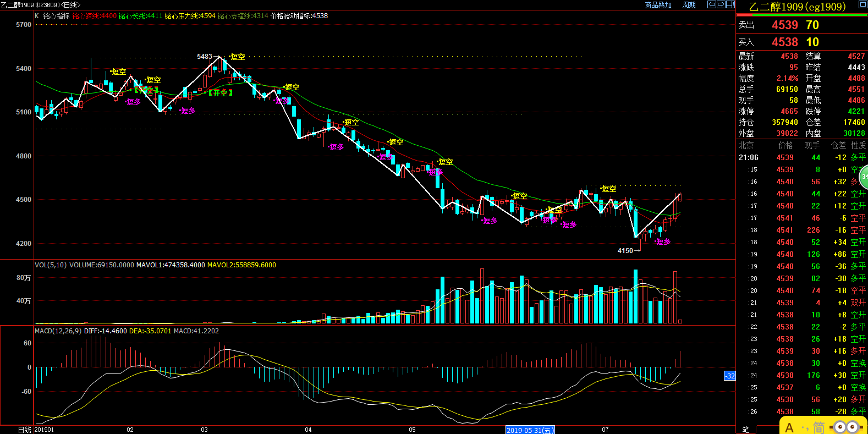This screenshot has width=868, height=434.
Task: Click the 4200 price axis label
Action: (x=24, y=244)
